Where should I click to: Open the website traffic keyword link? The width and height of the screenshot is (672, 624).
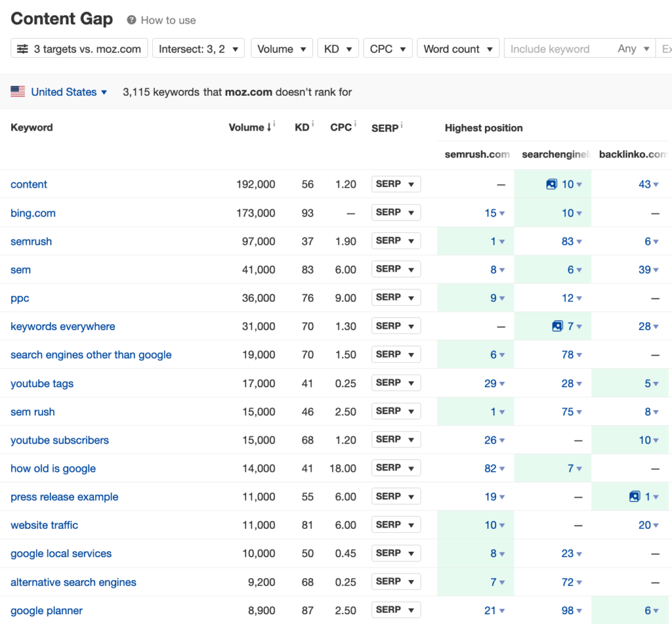[44, 525]
